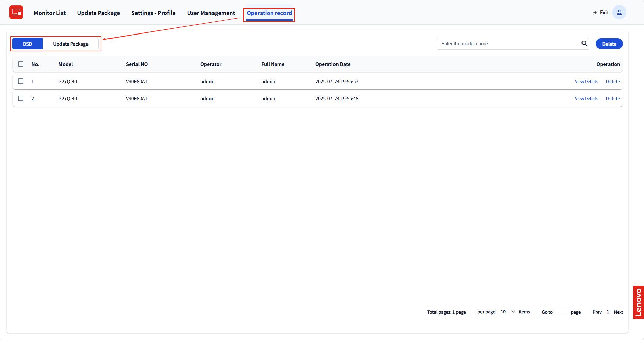
Task: Open the user profile avatar icon
Action: (619, 13)
